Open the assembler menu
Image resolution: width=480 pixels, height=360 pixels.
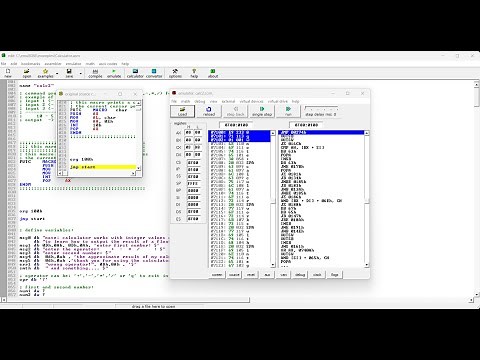53,64
